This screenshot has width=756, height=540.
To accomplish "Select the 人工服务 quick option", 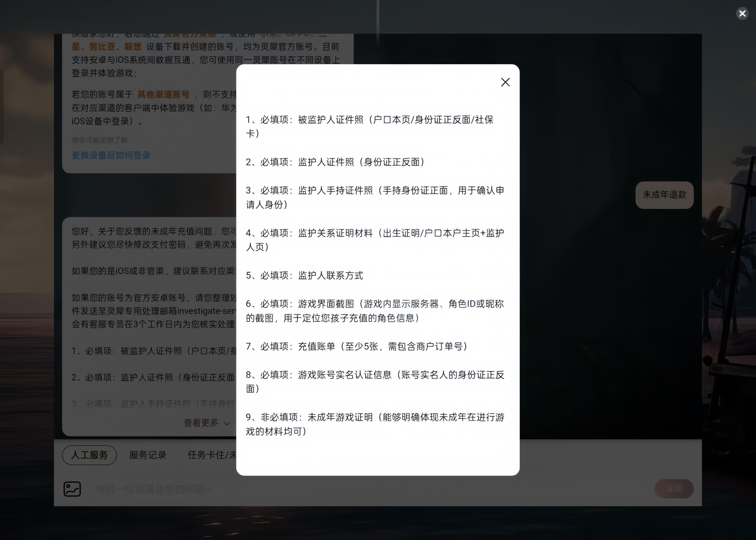I will coord(89,455).
